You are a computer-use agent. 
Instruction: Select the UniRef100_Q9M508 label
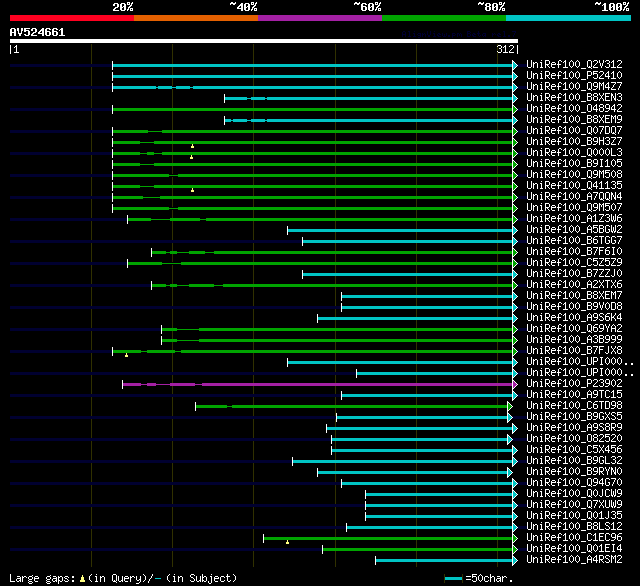tap(574, 174)
